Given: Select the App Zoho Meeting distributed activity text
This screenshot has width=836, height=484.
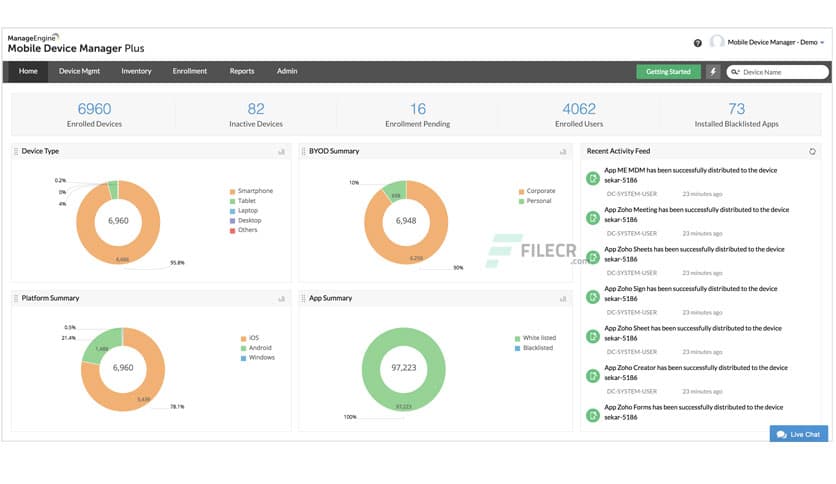Looking at the screenshot, I should point(696,215).
